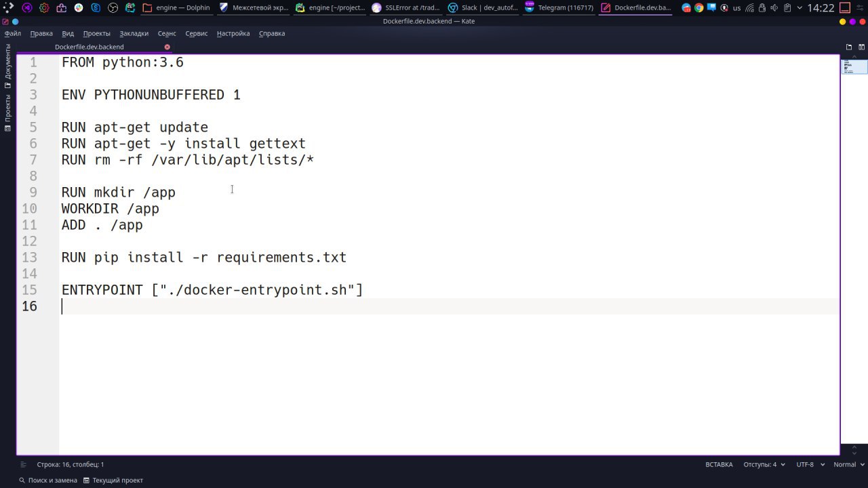This screenshot has width=868, height=488.
Task: Close the Dockerfile.dev.backend tab
Action: (x=167, y=47)
